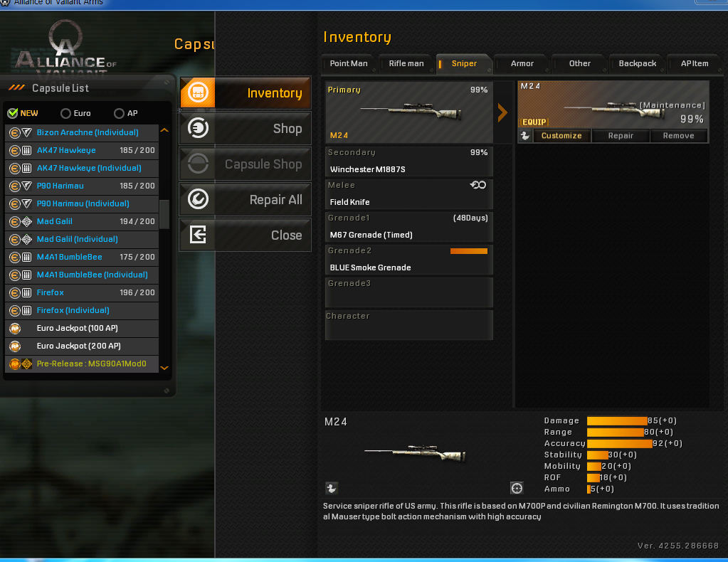Switch to the Rifle man tab
The height and width of the screenshot is (562, 728).
point(406,63)
